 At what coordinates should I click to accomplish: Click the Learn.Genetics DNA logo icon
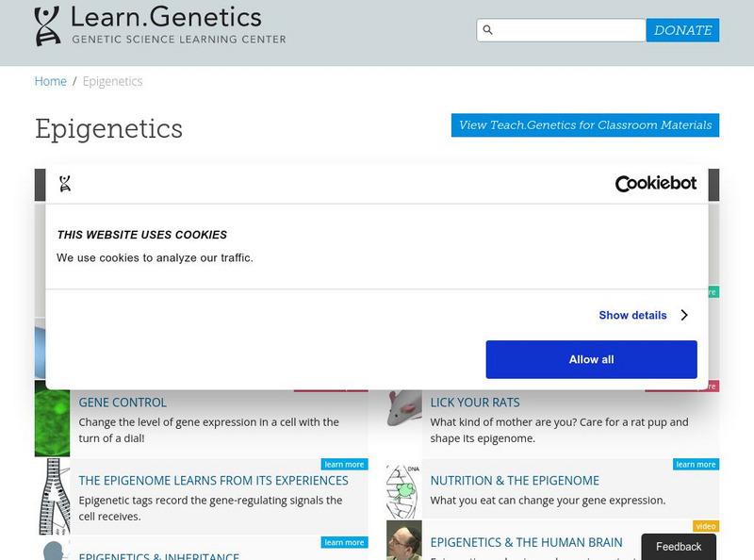point(47,26)
